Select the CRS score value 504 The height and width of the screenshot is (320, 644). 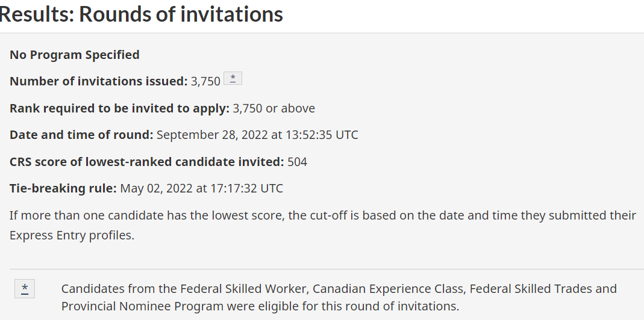coord(298,161)
